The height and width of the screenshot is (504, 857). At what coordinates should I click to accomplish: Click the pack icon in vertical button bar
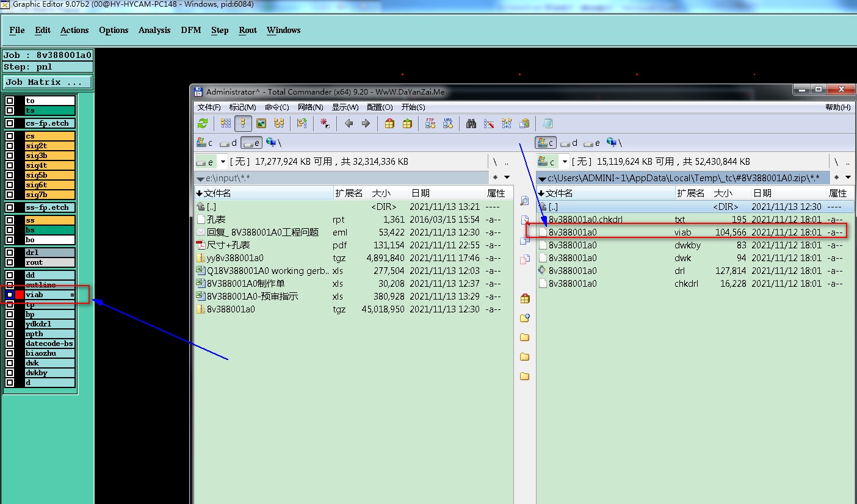point(524,298)
